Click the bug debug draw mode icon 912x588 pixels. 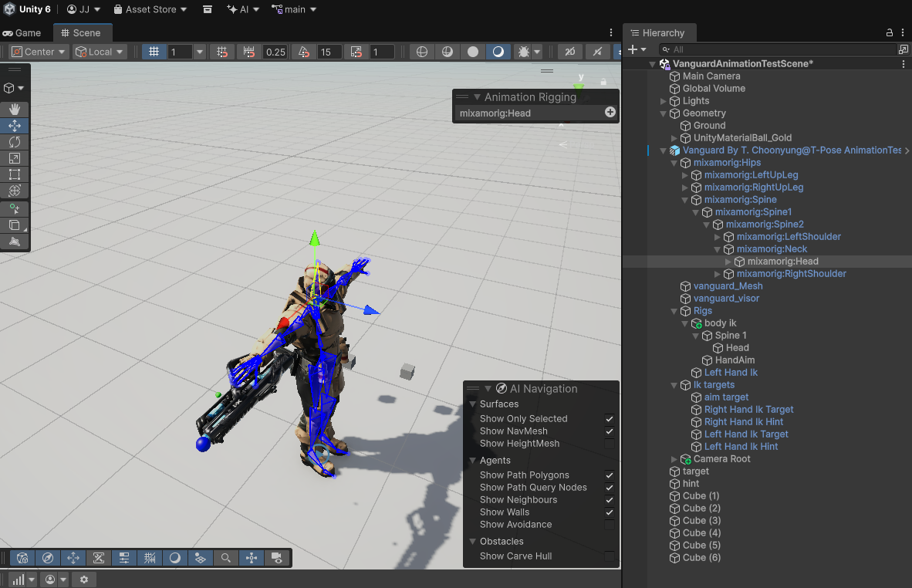point(523,52)
